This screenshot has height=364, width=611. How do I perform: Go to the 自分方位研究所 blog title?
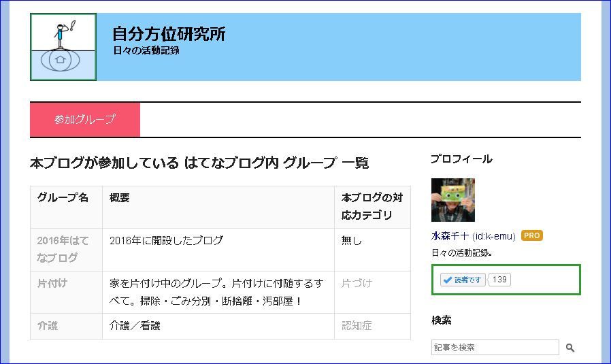tap(169, 34)
